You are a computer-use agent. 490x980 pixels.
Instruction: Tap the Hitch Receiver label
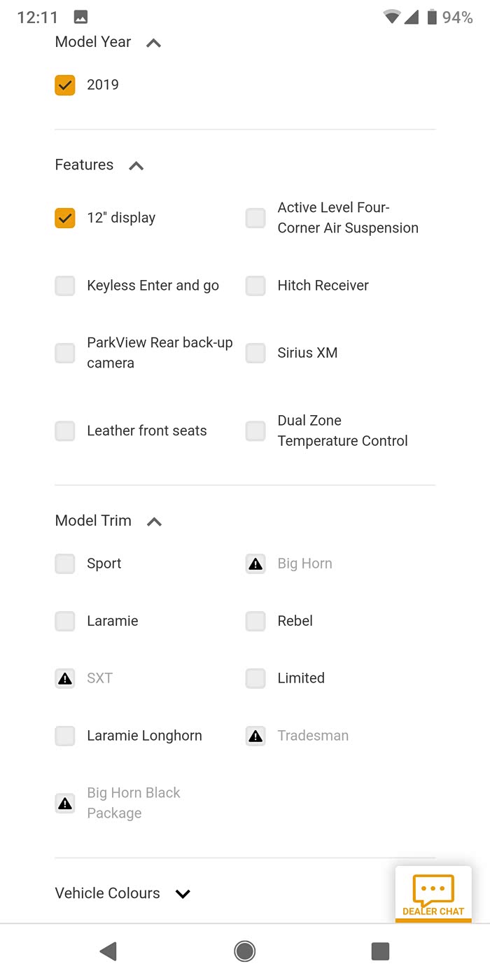[323, 286]
